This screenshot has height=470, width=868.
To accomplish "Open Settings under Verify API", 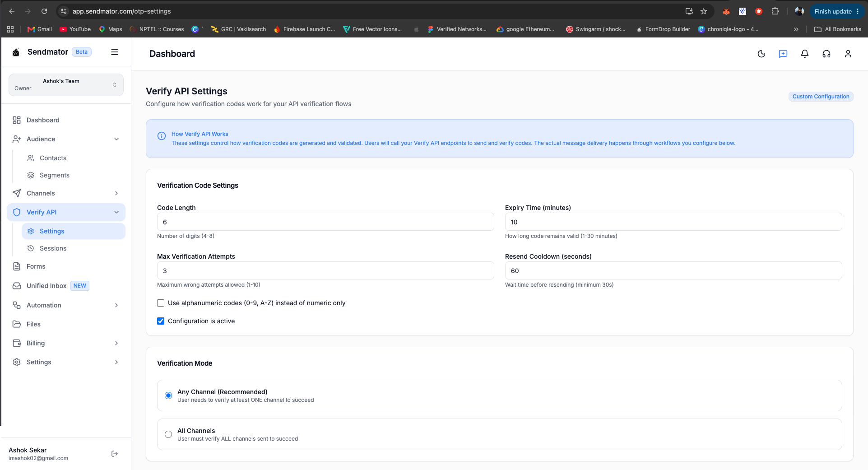I will click(x=73, y=231).
